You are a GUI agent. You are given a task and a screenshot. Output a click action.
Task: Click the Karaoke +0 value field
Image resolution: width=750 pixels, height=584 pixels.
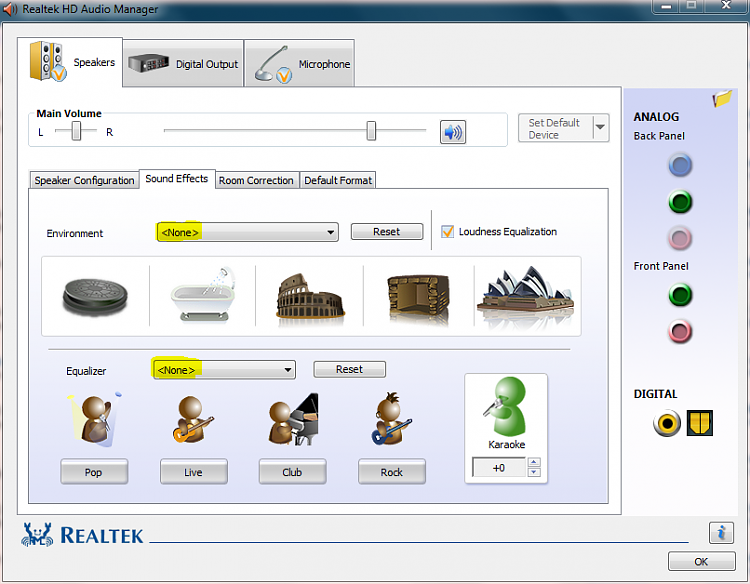point(499,467)
